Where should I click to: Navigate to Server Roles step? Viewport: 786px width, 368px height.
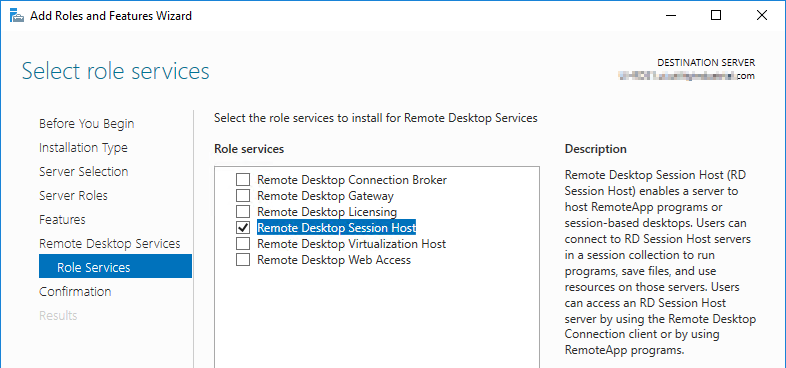point(73,196)
